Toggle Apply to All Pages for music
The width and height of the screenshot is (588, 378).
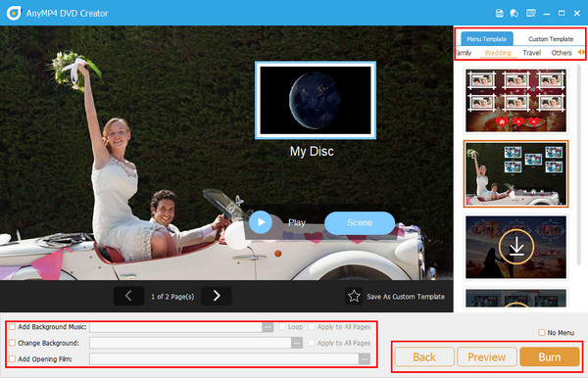(x=312, y=327)
